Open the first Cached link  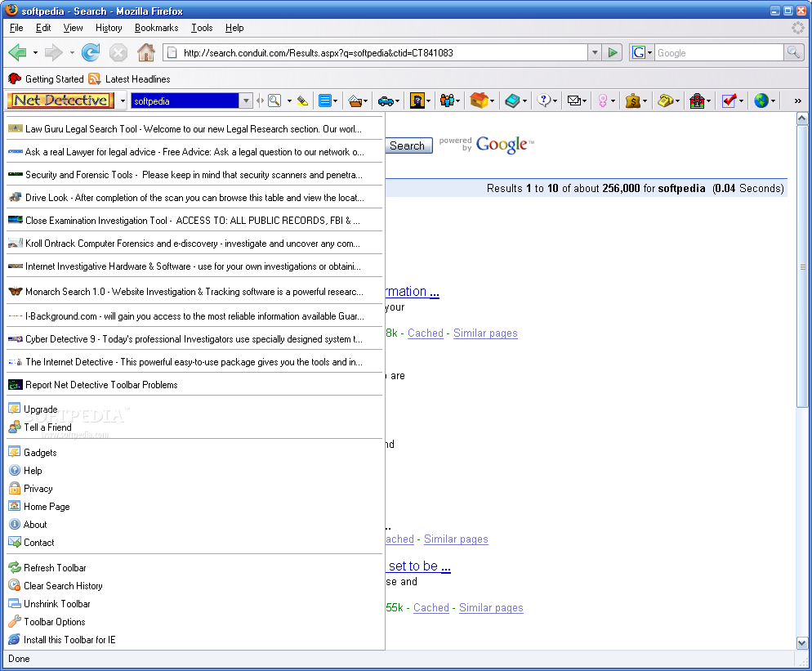point(426,333)
